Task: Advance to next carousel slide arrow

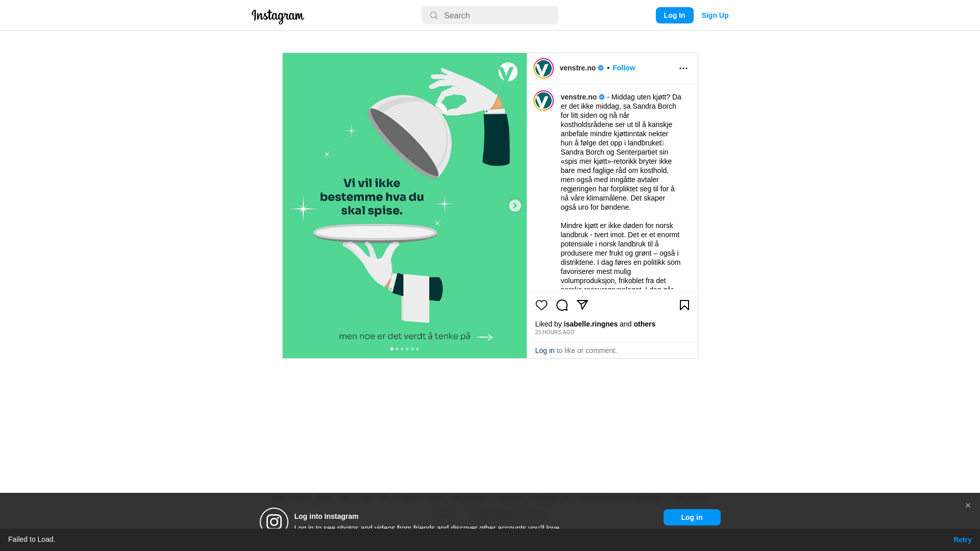Action: (514, 206)
